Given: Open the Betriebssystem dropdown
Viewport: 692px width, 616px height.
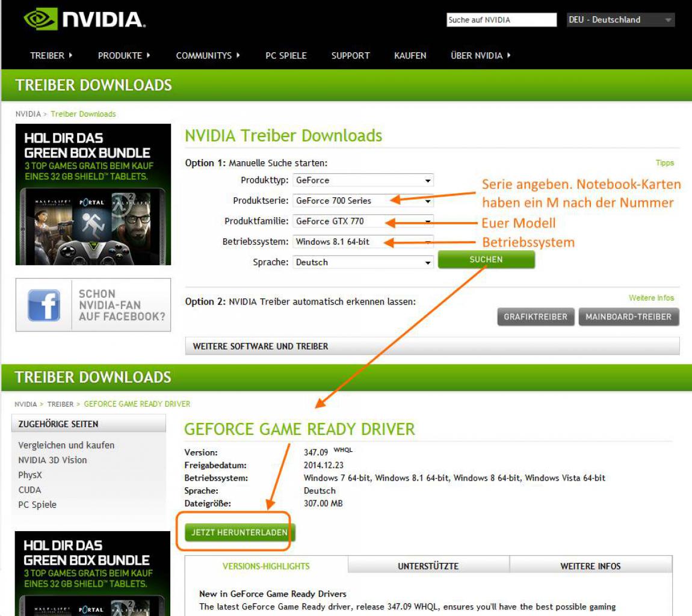Looking at the screenshot, I should [363, 242].
